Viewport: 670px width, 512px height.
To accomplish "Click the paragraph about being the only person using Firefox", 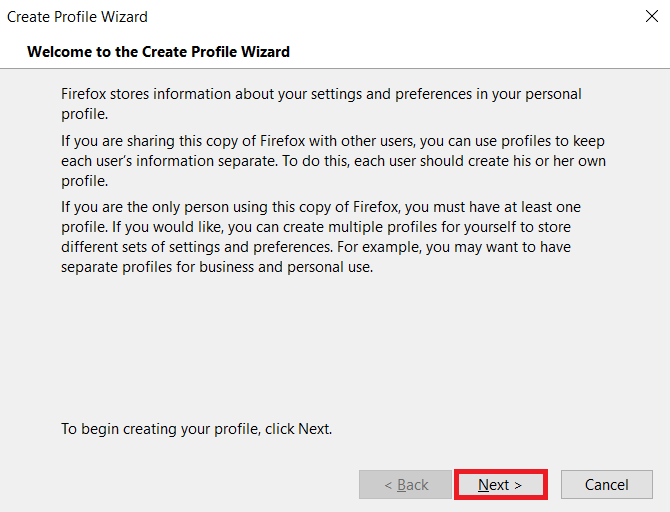I will [x=321, y=237].
